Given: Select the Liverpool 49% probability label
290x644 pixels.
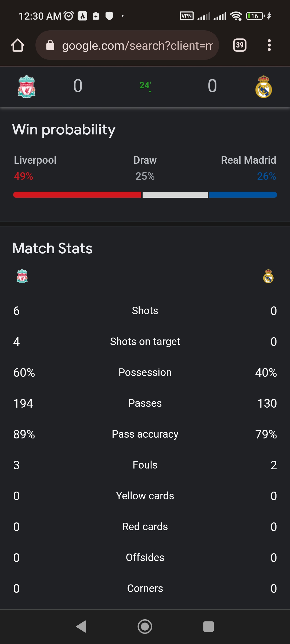Looking at the screenshot, I should click(24, 176).
